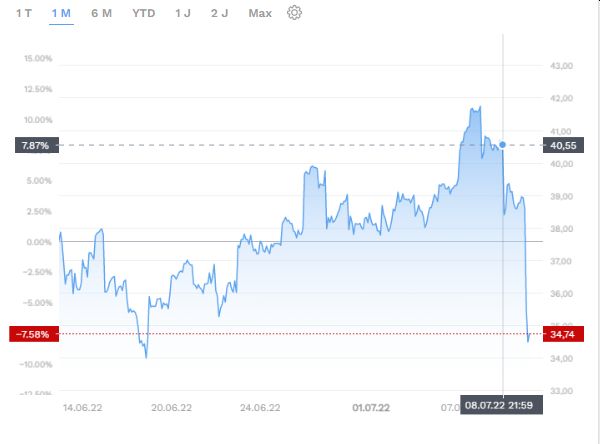Switch chart to YTD range
This screenshot has width=600, height=444.
tap(144, 13)
